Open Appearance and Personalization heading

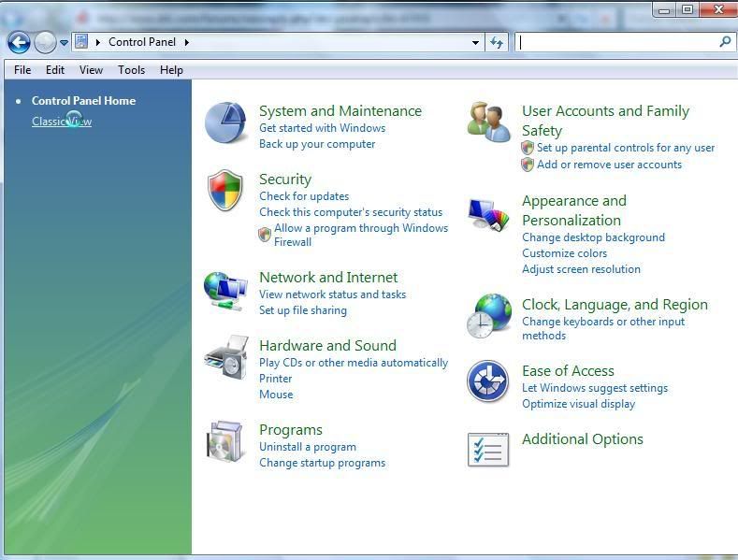(574, 211)
